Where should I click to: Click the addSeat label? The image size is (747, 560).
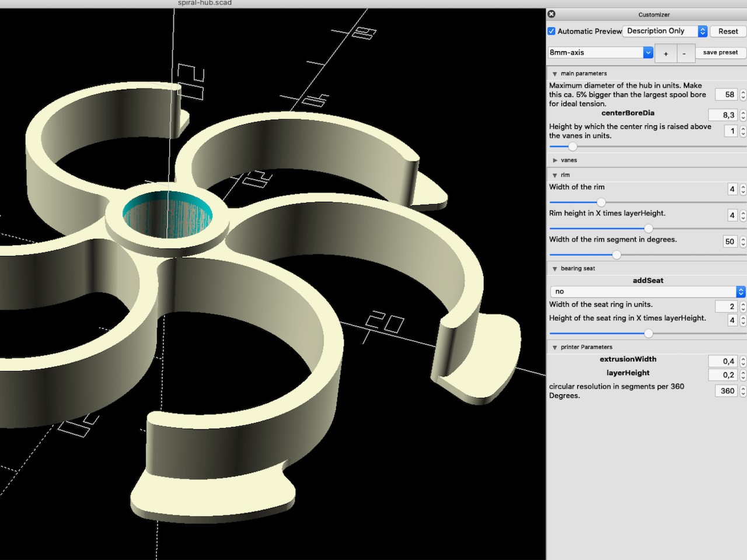click(x=648, y=281)
